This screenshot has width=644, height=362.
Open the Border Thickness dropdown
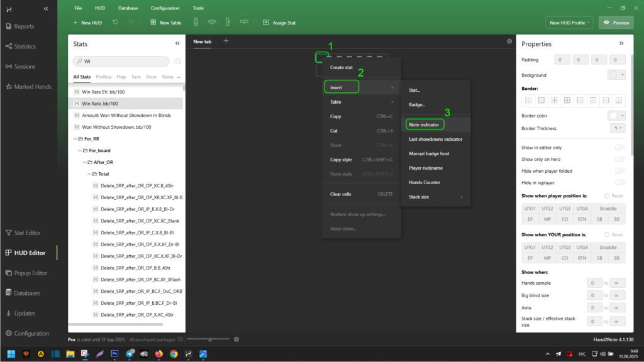(x=618, y=128)
